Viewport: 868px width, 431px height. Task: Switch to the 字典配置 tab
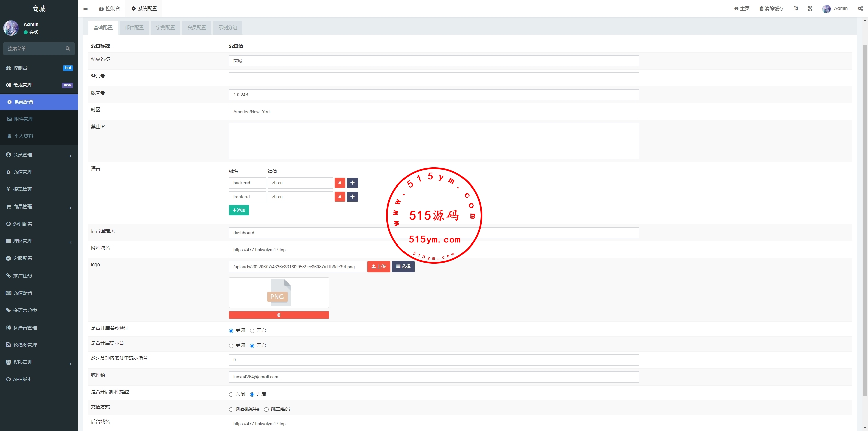pos(165,27)
